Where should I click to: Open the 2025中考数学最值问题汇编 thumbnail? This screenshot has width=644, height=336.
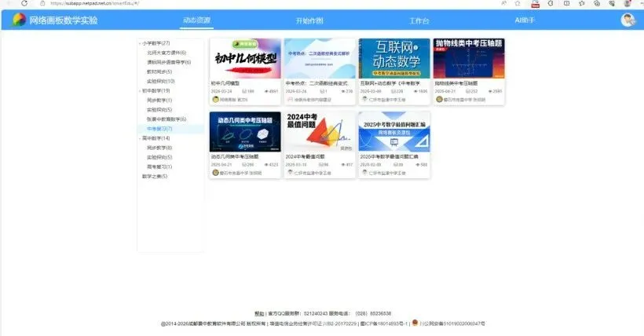(394, 132)
